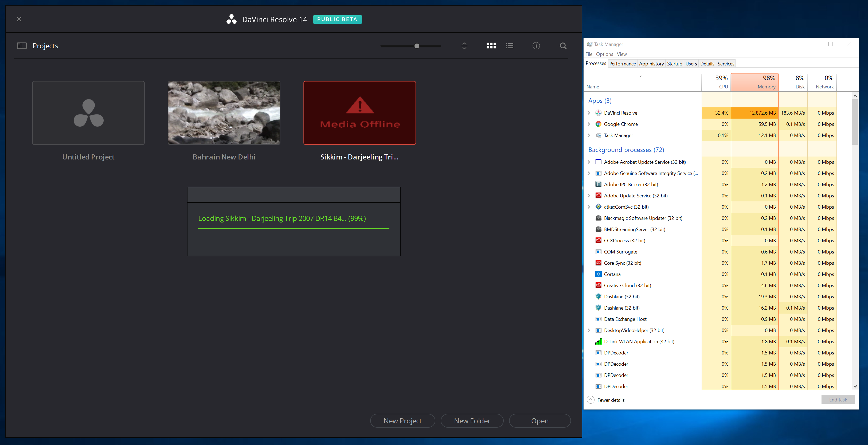Switch to the Performance tab
868x445 pixels.
point(622,64)
